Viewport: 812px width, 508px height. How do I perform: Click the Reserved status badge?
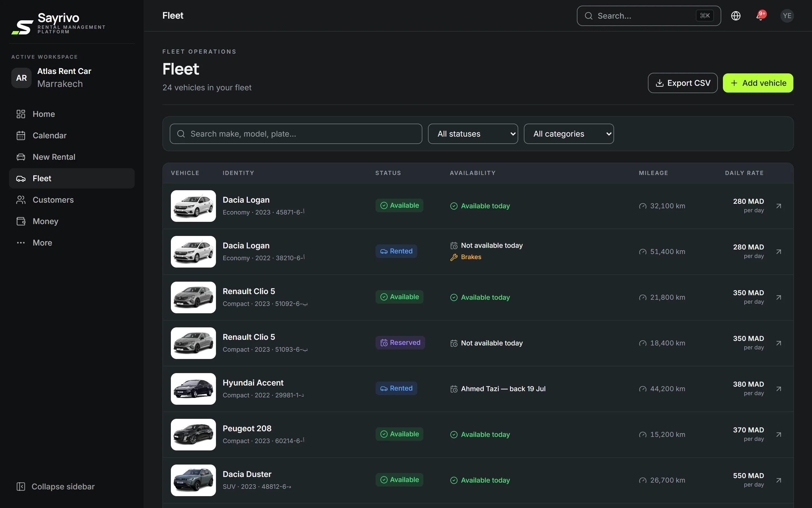400,343
